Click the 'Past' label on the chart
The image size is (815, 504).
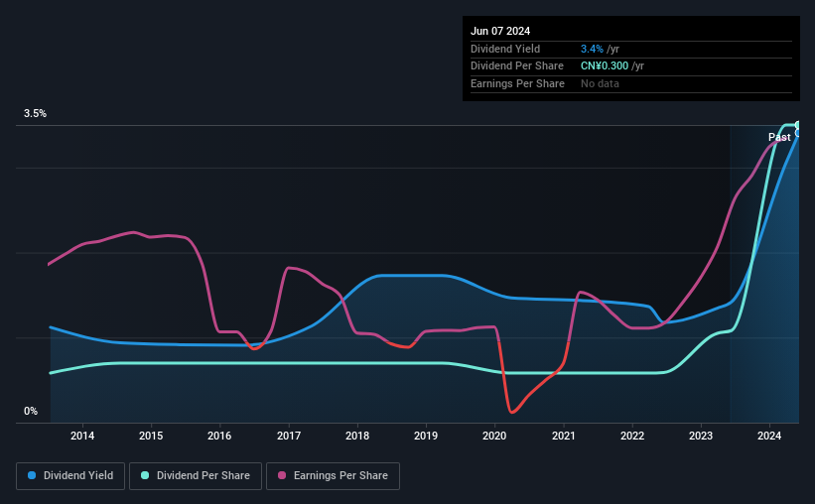click(779, 137)
